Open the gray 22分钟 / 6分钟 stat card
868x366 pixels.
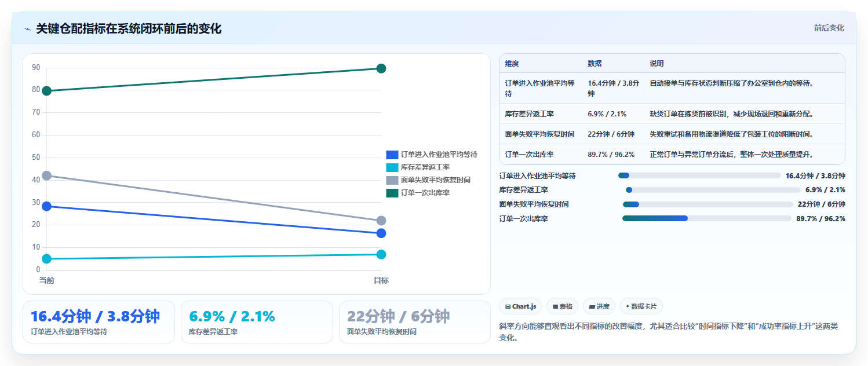click(x=415, y=322)
